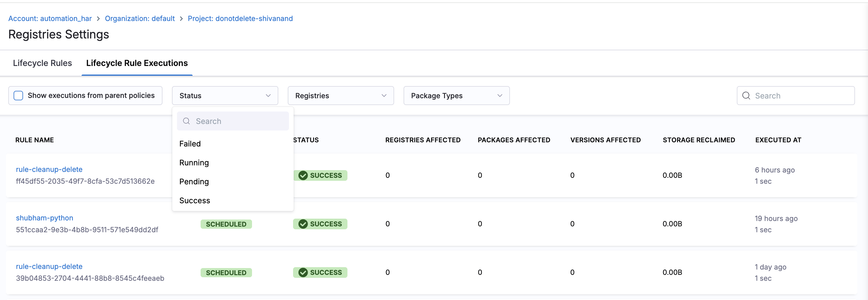Open Account: automation_har breadcrumb
The height and width of the screenshot is (300, 868).
pos(50,19)
